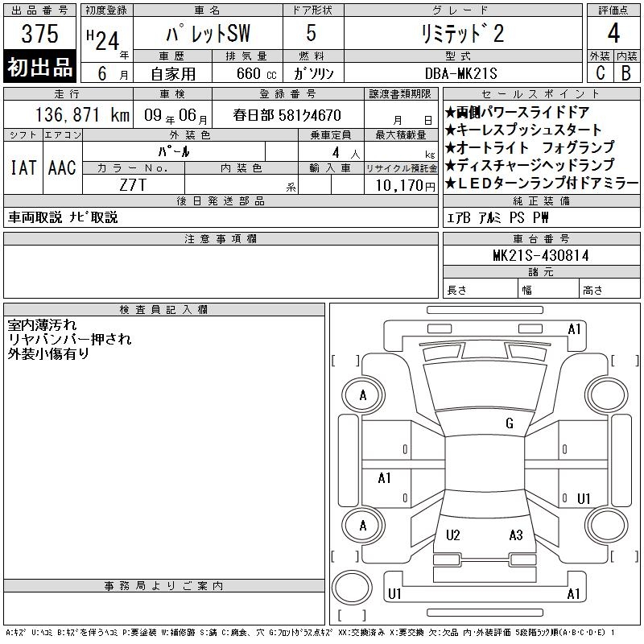The image size is (644, 644).
Task: Click G mark on windshield
Action: [x=510, y=423]
